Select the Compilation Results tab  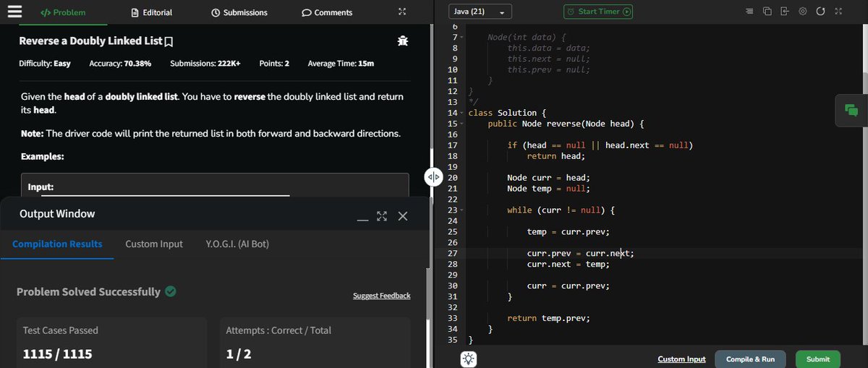point(57,244)
